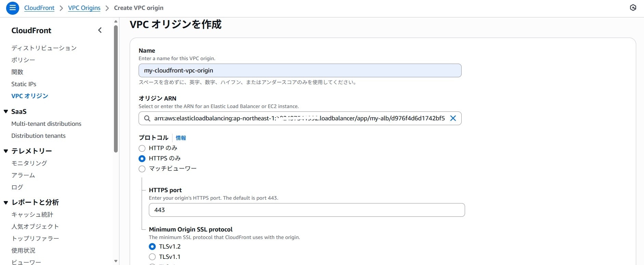Open トップリファラー report
The image size is (644, 265).
point(35,238)
